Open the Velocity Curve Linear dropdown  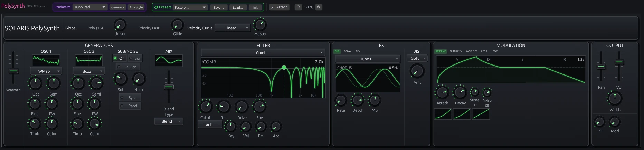tap(232, 28)
